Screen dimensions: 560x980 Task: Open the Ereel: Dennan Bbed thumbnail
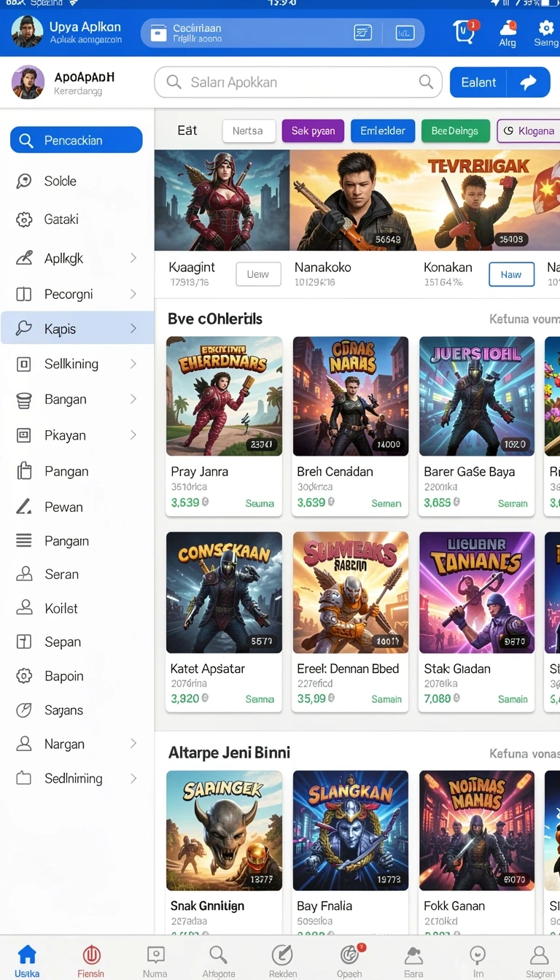coord(351,592)
